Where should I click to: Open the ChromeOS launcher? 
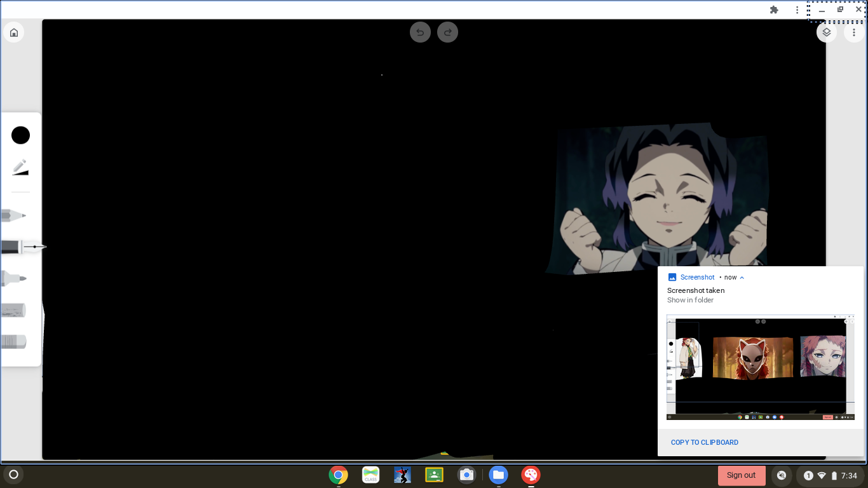coord(13,474)
